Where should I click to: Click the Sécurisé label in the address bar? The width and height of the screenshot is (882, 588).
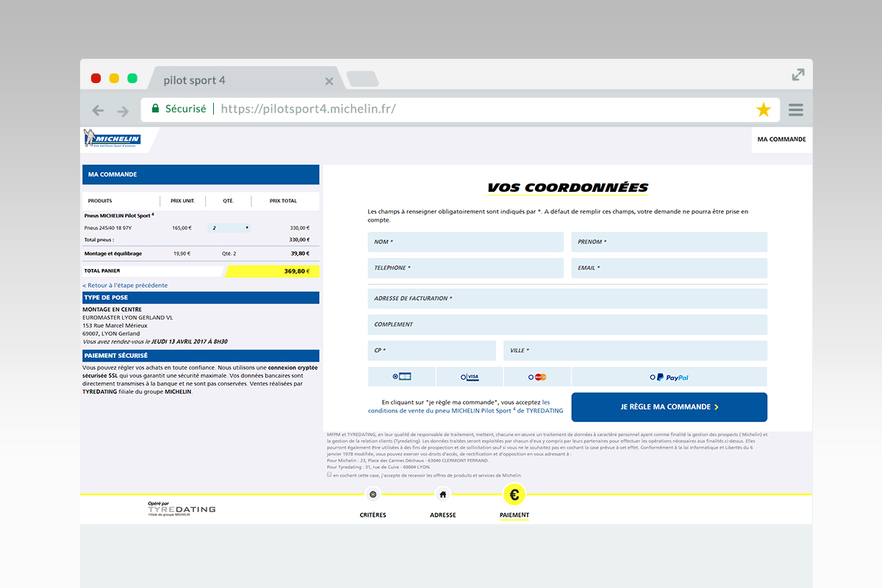pyautogui.click(x=185, y=109)
